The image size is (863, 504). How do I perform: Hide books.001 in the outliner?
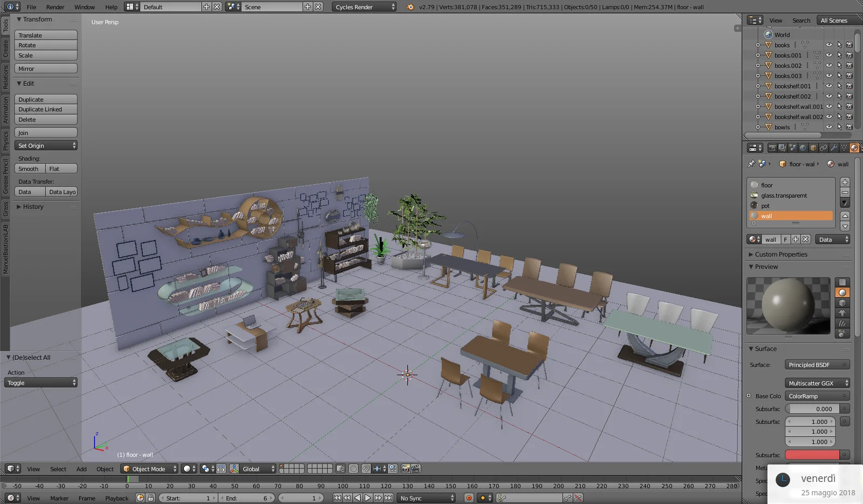(x=829, y=55)
